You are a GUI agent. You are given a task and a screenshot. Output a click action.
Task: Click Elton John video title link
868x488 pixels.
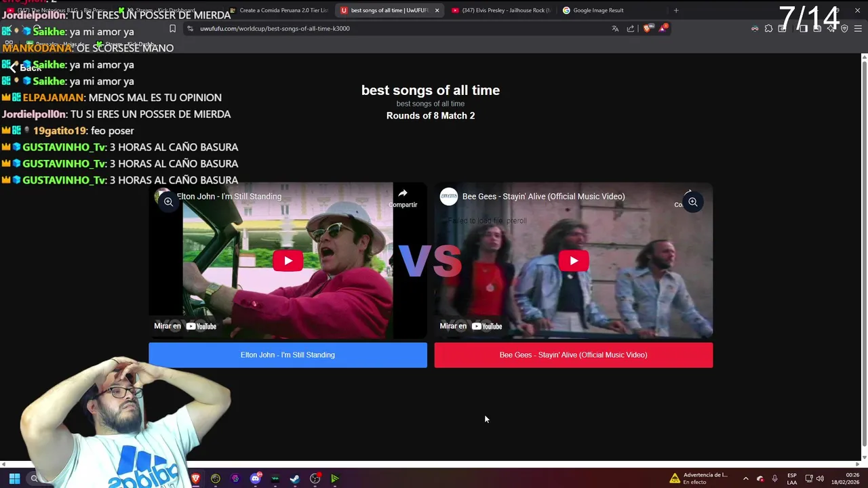click(229, 197)
